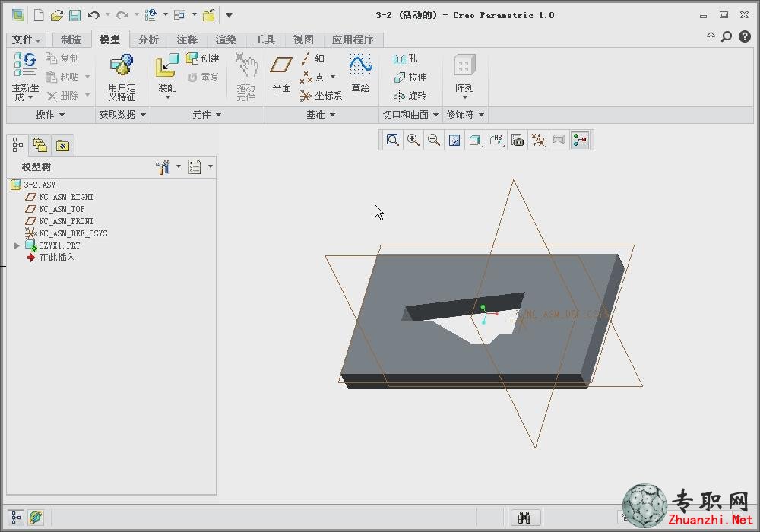The width and height of the screenshot is (760, 532).
Task: Open the datum display filters icon
Action: coord(539,141)
